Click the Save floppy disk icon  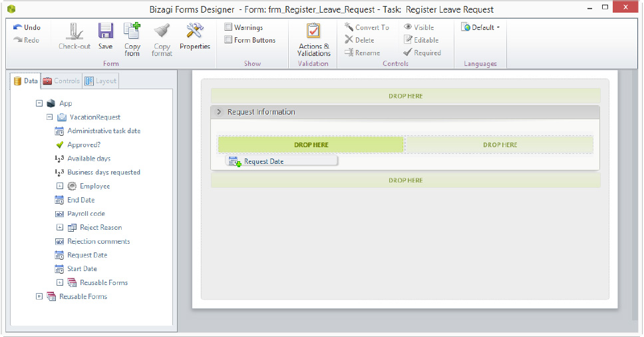pos(106,31)
